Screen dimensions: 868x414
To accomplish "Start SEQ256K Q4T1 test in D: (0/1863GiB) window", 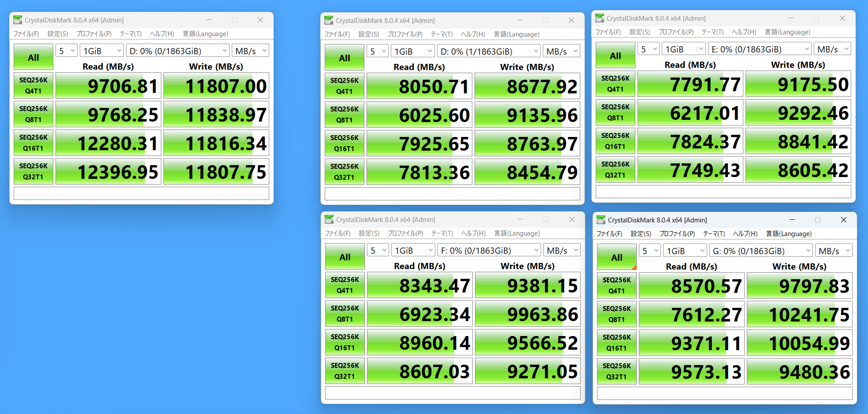I will click(x=33, y=85).
